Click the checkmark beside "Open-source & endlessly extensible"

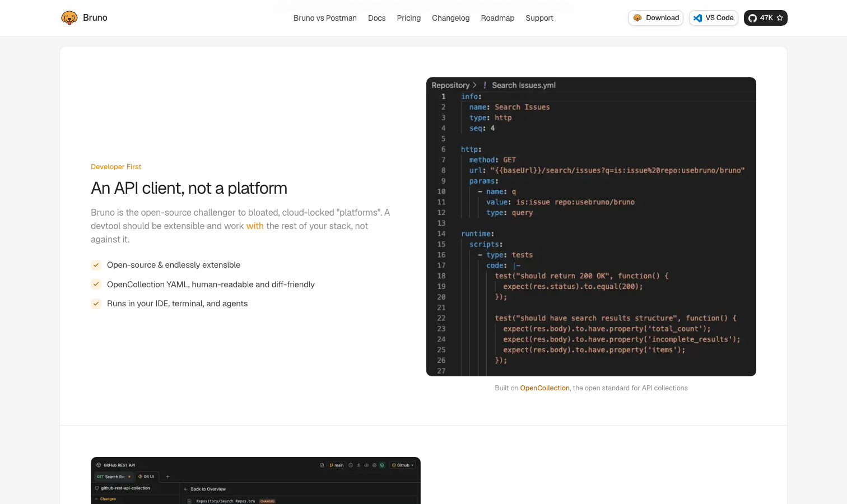click(96, 265)
